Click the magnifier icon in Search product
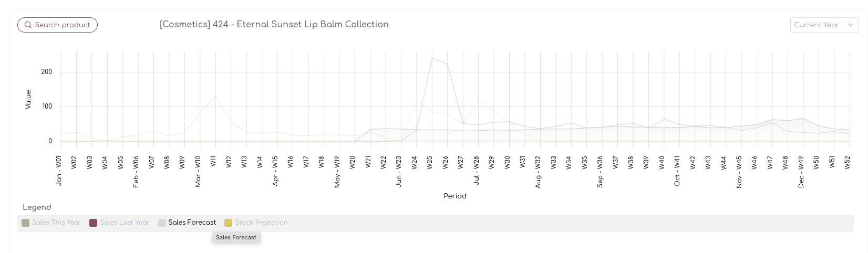868x253 pixels. click(x=28, y=25)
